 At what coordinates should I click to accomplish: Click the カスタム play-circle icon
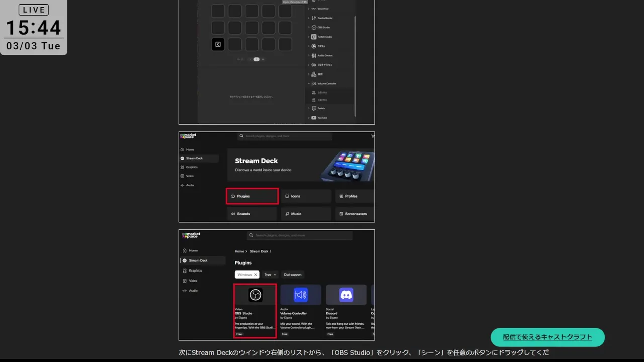[x=314, y=46]
